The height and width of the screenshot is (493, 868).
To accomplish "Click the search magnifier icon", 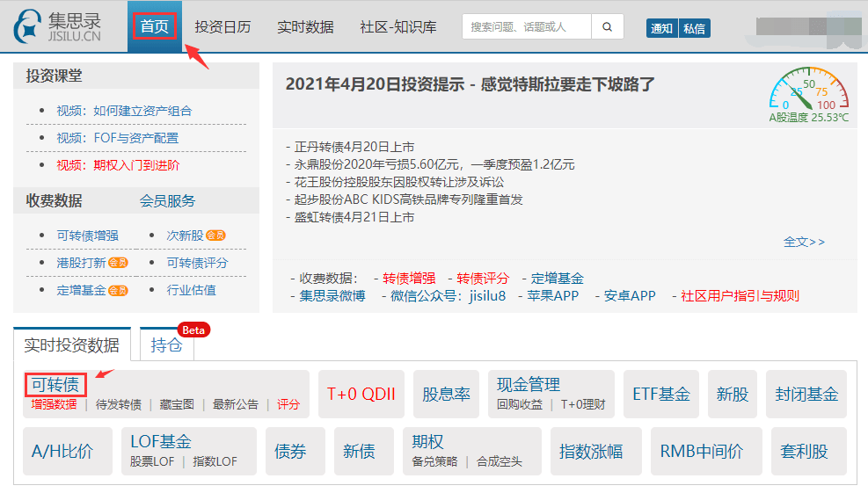I will [607, 27].
